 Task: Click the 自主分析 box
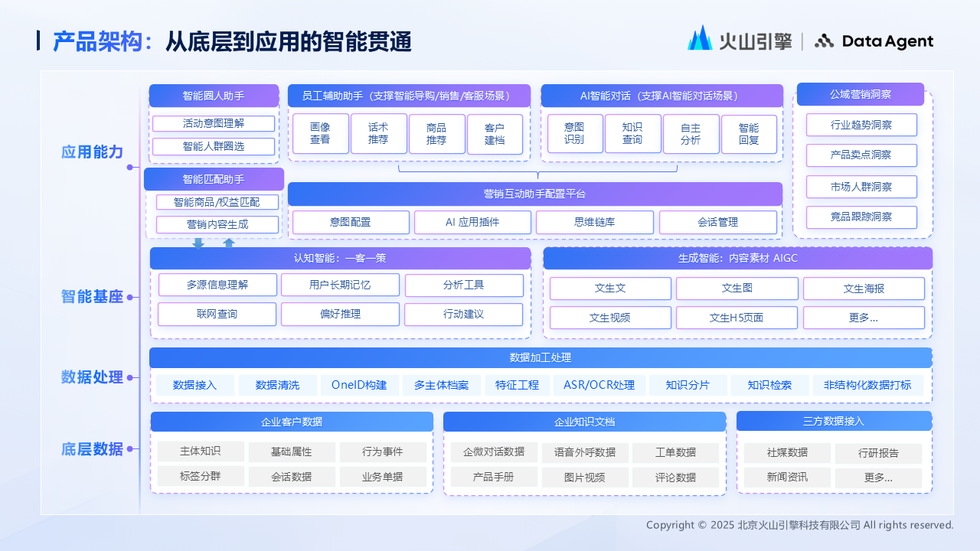tap(691, 134)
